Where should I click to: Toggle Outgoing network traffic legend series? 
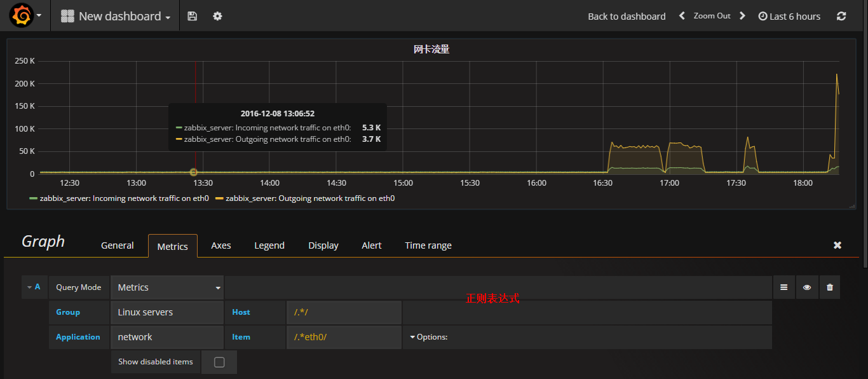pyautogui.click(x=305, y=198)
